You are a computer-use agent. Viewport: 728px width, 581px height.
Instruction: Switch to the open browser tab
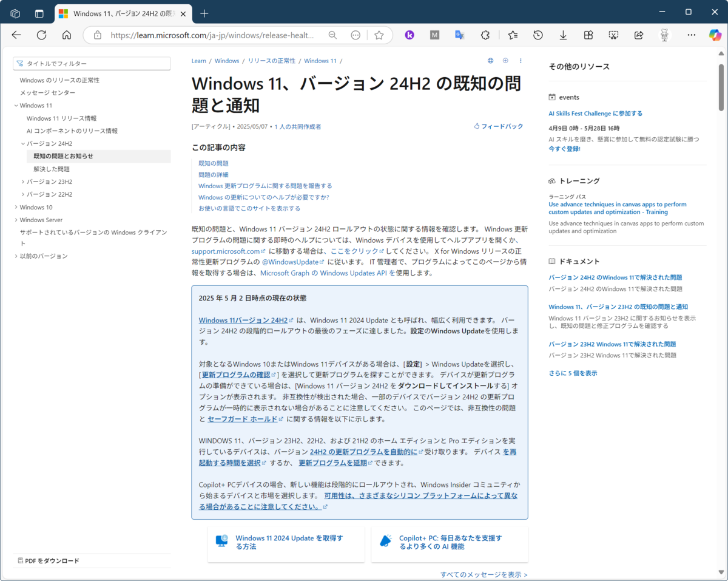click(x=121, y=13)
